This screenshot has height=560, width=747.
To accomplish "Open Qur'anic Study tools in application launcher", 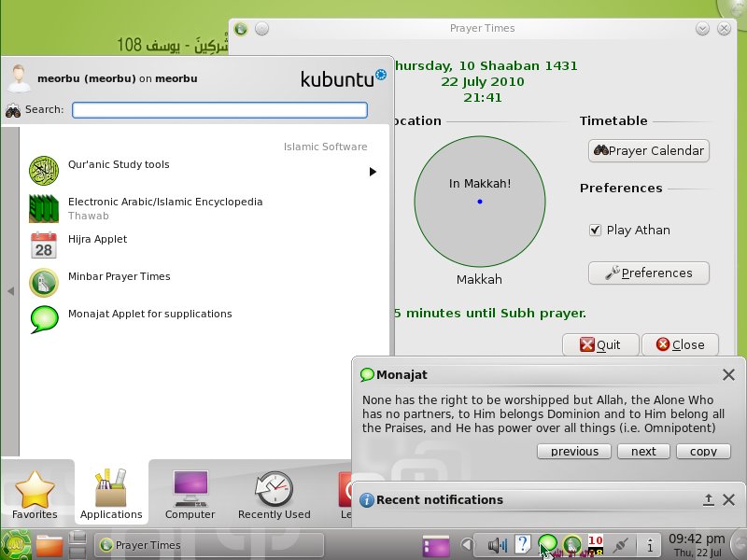I will point(117,165).
